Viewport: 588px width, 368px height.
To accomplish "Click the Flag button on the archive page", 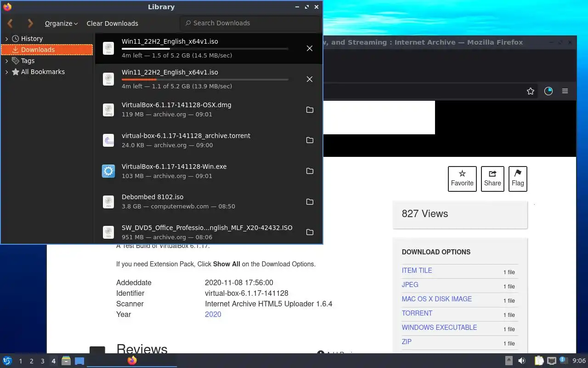I will coord(518,179).
